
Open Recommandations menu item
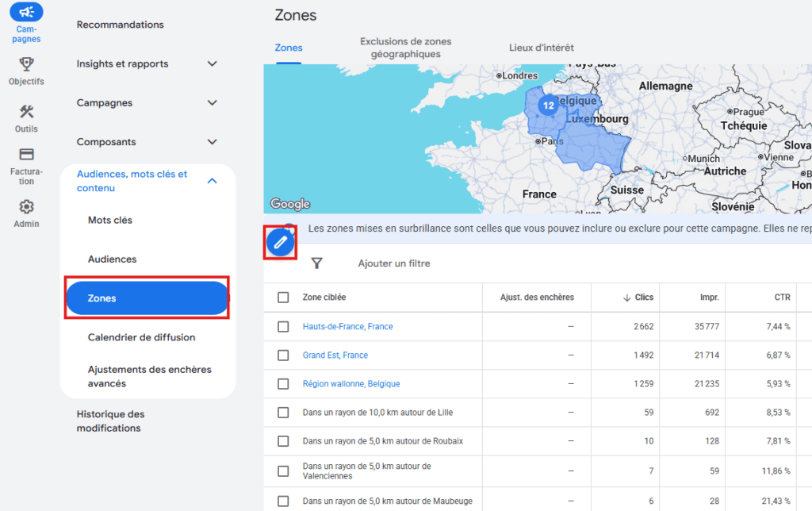(121, 25)
